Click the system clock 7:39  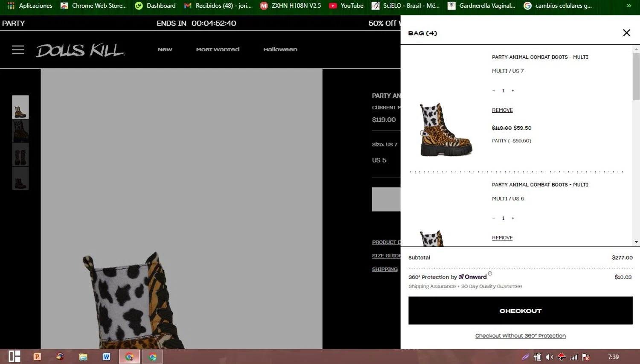[x=613, y=357]
